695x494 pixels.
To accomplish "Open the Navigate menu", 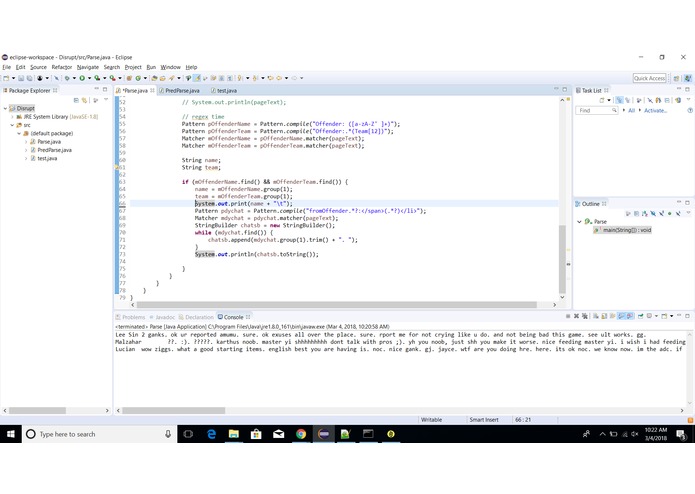I will [88, 67].
